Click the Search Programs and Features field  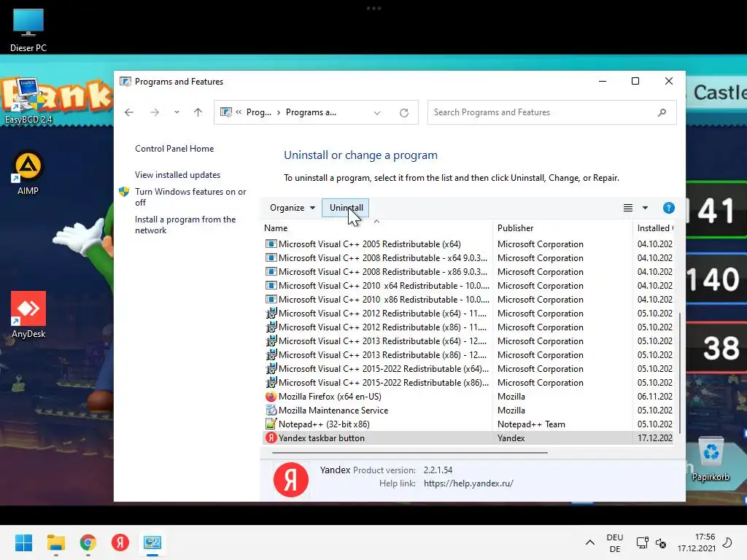coord(551,112)
